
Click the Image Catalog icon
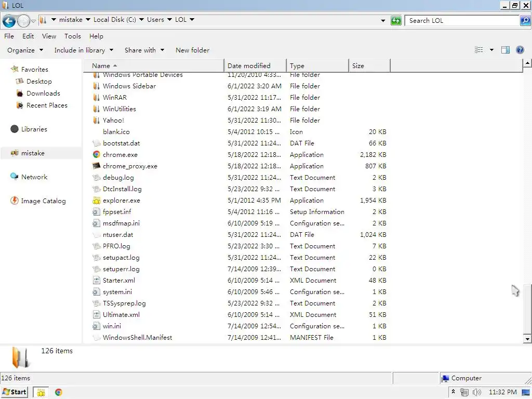[x=14, y=201]
